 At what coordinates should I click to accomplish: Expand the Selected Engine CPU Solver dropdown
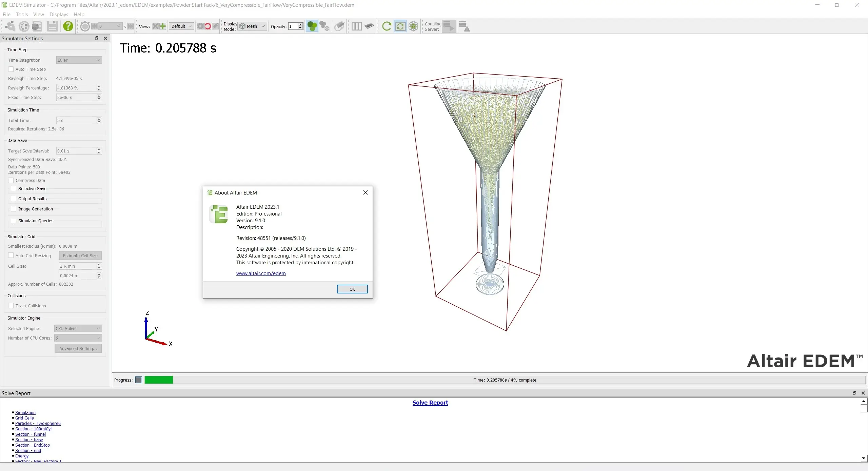coord(78,328)
